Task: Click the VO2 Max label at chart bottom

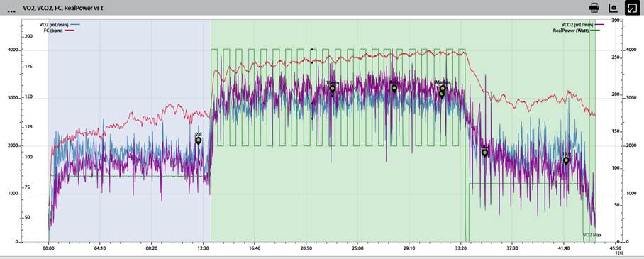Action: (x=592, y=235)
